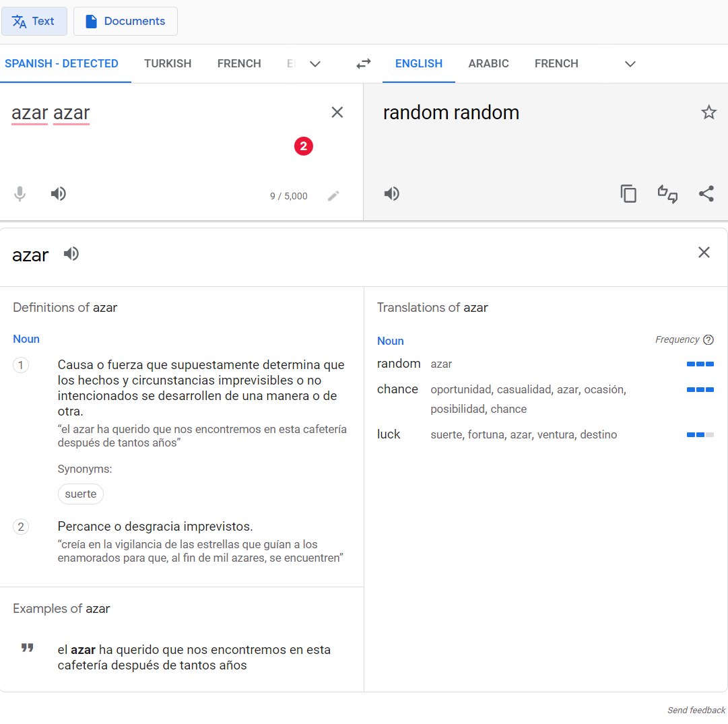Click the Send feedback link
728x724 pixels.
click(x=696, y=710)
